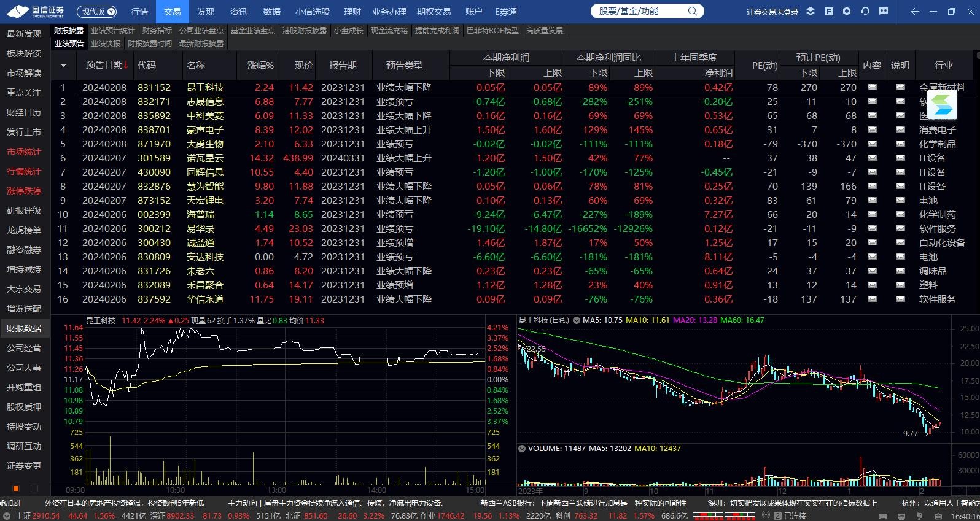Open the 小信选股 menu
Viewport: 980px width, 521px height.
(313, 12)
